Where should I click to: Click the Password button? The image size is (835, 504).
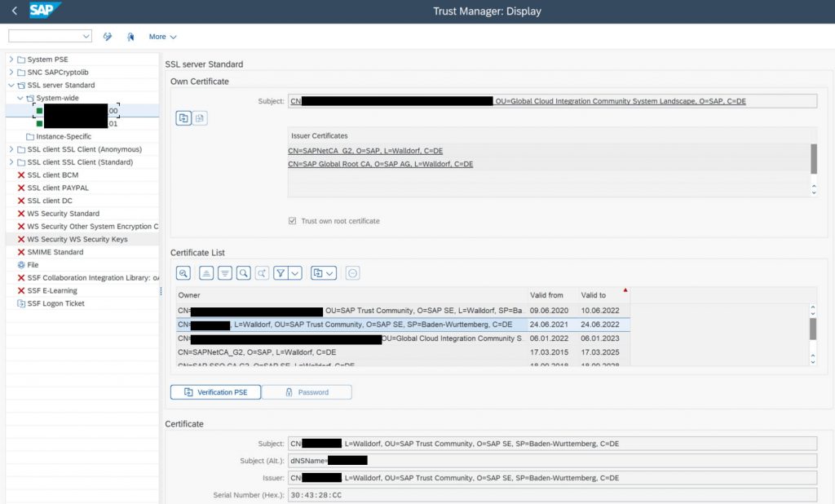tap(307, 392)
